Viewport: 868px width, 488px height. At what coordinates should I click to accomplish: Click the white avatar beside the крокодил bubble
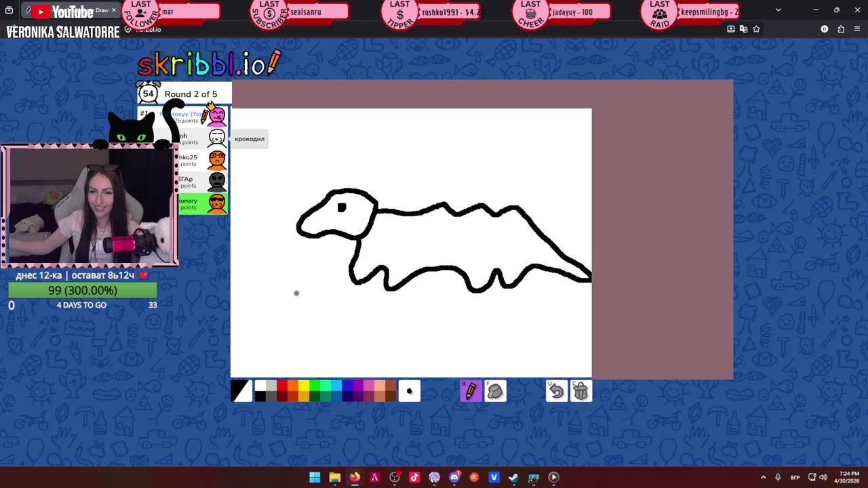click(217, 138)
